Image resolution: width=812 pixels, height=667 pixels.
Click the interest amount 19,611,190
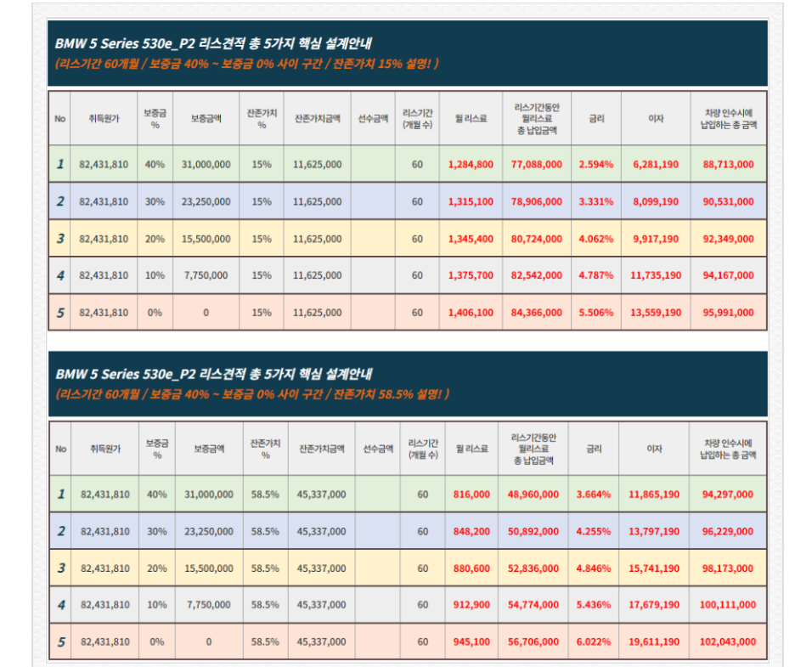[654, 642]
